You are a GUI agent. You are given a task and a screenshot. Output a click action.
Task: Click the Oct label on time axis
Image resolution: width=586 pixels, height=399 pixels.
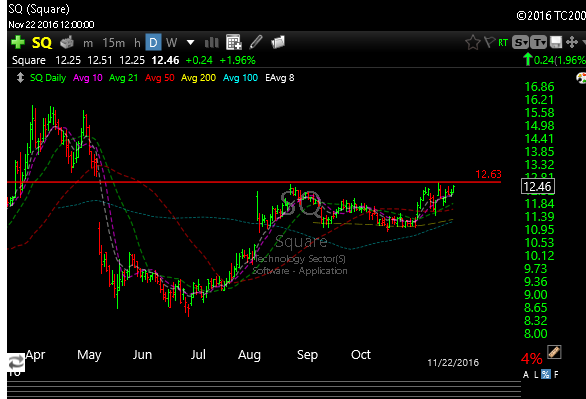point(361,354)
